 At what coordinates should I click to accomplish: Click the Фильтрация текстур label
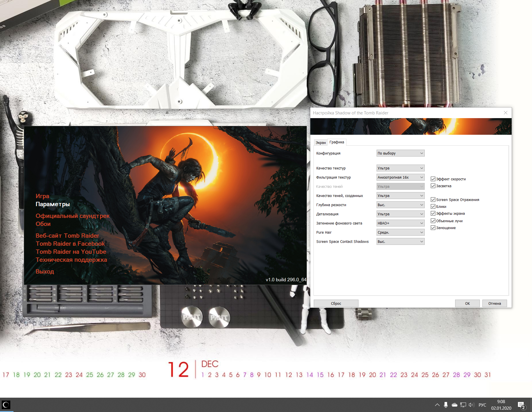click(x=334, y=177)
